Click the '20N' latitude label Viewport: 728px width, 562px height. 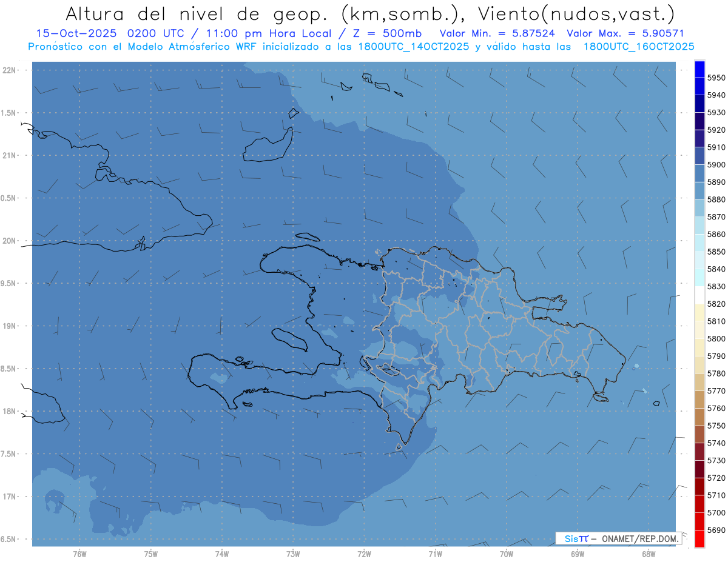(9, 241)
